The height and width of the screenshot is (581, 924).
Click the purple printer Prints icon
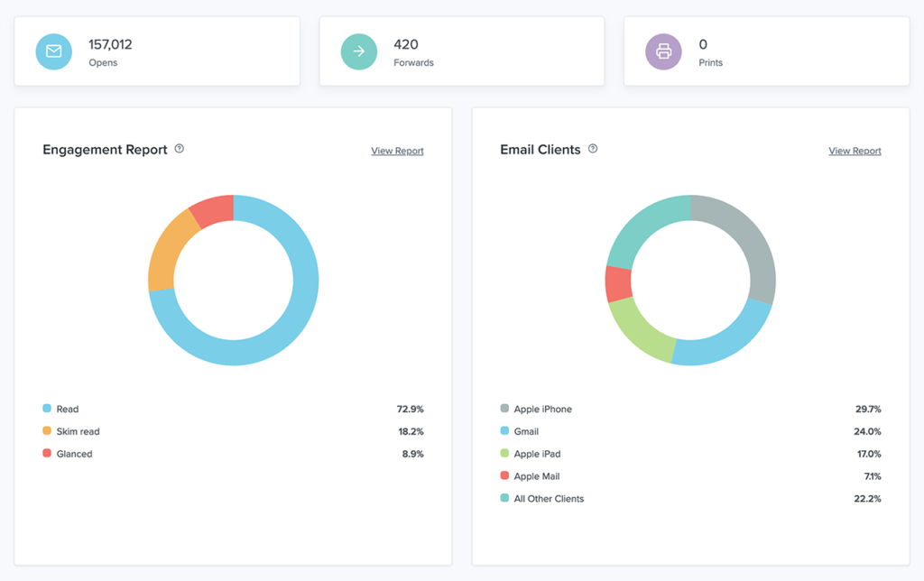coord(663,51)
